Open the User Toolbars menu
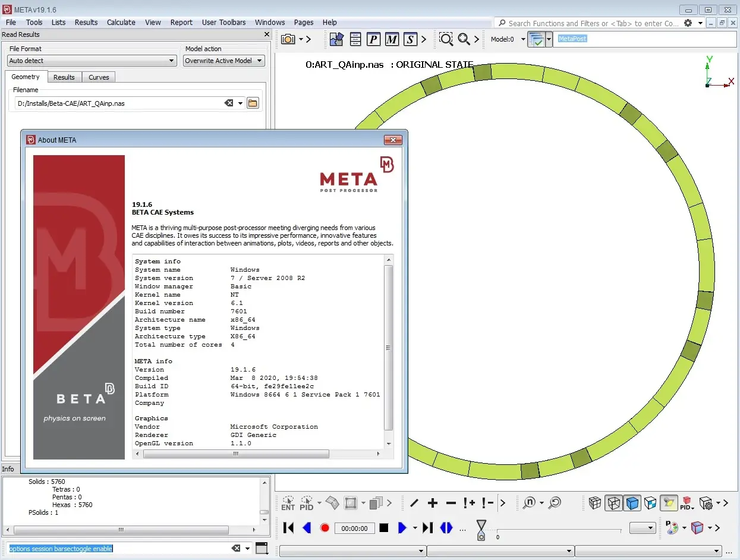740x560 pixels. pyautogui.click(x=223, y=22)
